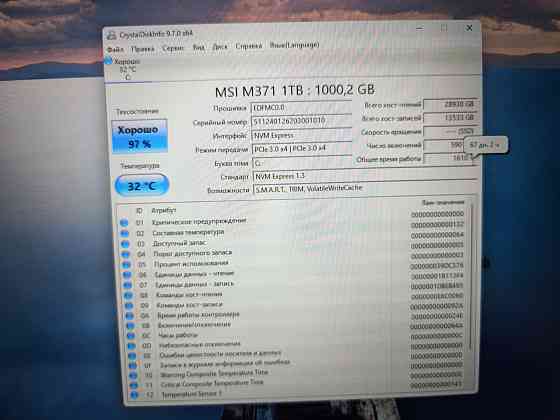Open the Правка menu
560x420 pixels.
tap(142, 49)
